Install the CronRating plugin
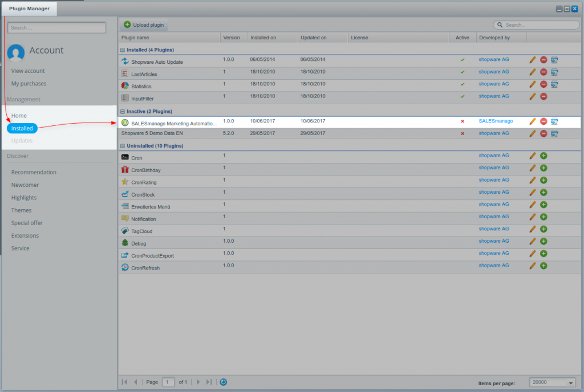Image resolution: width=584 pixels, height=392 pixels. pyautogui.click(x=544, y=181)
